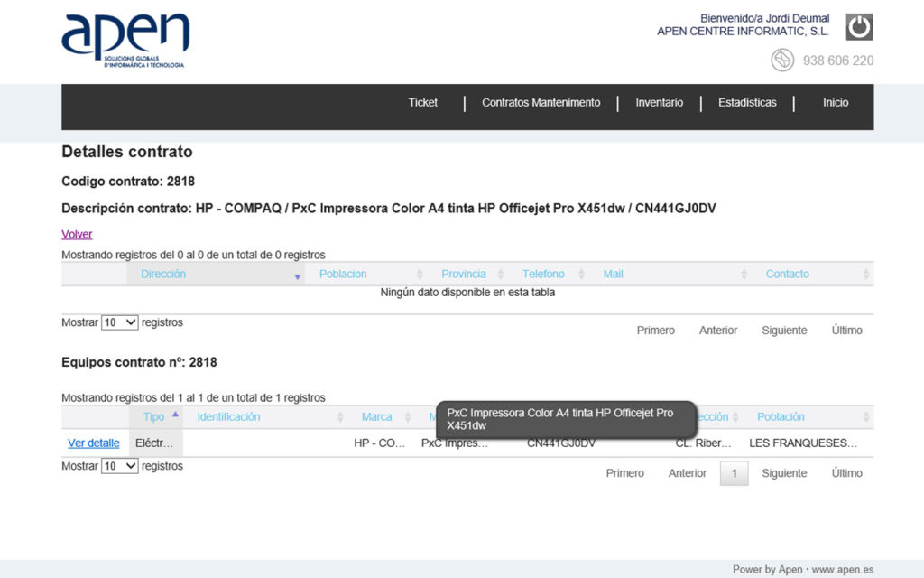Sort the Tipo column in equipment table
This screenshot has width=924, height=578.
pyautogui.click(x=175, y=415)
